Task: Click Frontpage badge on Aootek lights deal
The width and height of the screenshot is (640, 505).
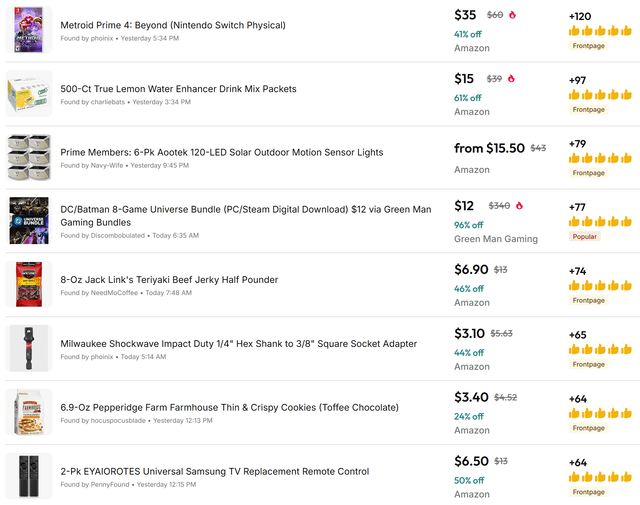Action: pos(589,173)
